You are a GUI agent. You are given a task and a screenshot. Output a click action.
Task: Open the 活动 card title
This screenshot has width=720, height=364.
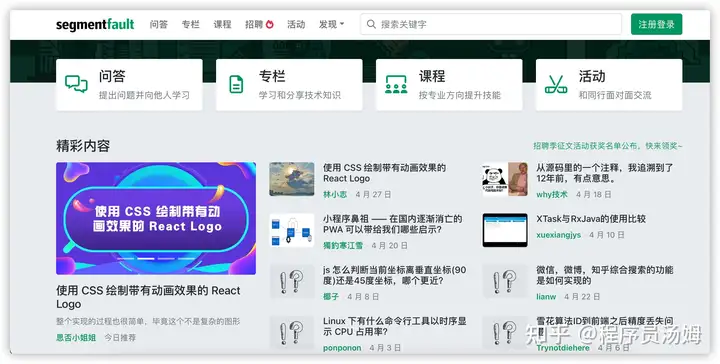[592, 76]
